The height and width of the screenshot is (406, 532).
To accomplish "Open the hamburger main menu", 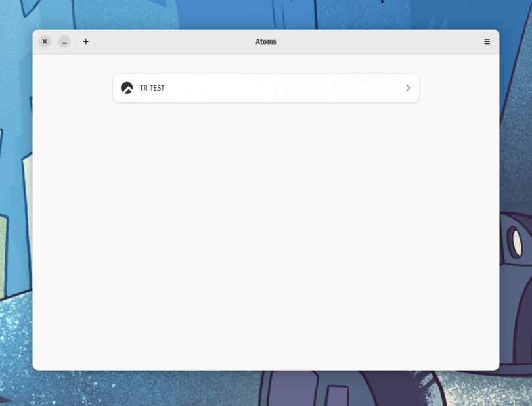I will (487, 41).
